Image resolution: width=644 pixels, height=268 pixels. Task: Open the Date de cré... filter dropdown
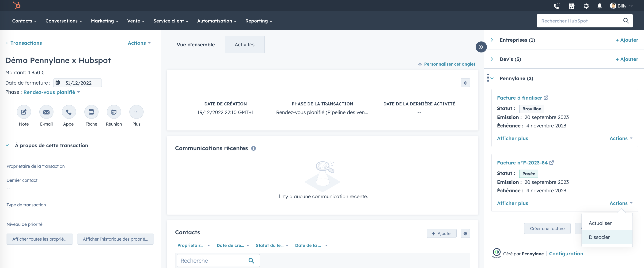click(233, 246)
